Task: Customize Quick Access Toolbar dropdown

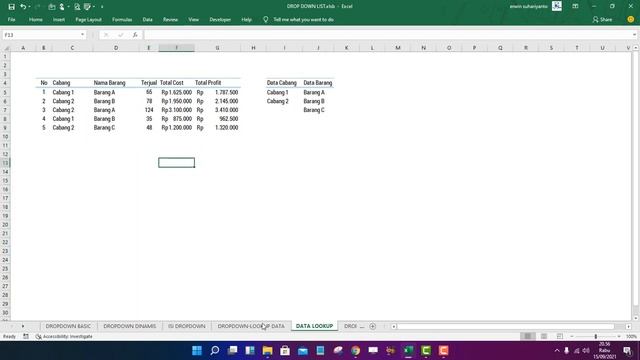Action: [x=102, y=7]
